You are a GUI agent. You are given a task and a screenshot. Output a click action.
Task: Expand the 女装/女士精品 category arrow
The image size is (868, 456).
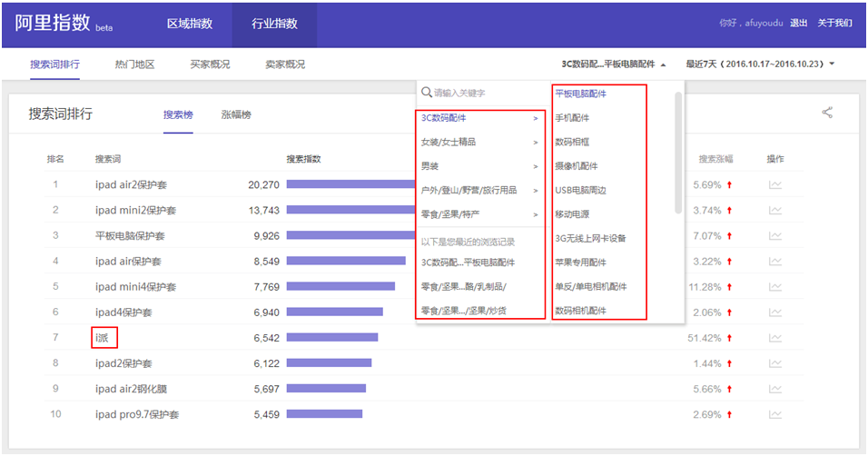tap(536, 143)
